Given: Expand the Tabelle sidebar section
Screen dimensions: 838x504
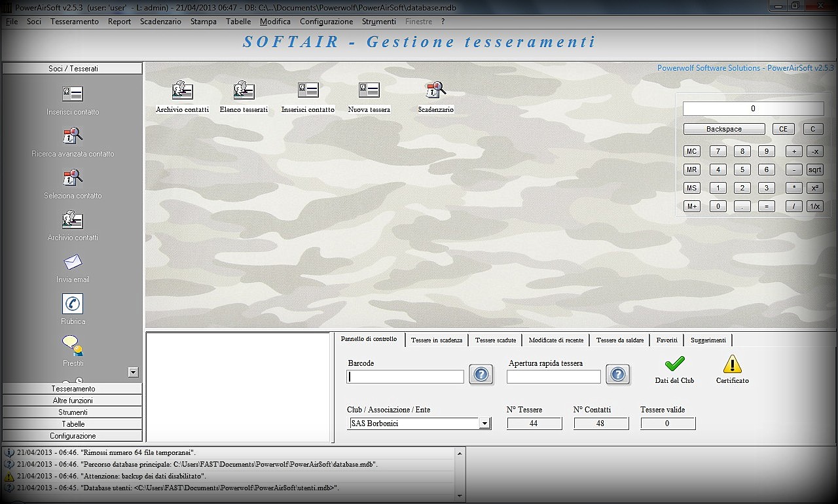Looking at the screenshot, I should coord(73,424).
